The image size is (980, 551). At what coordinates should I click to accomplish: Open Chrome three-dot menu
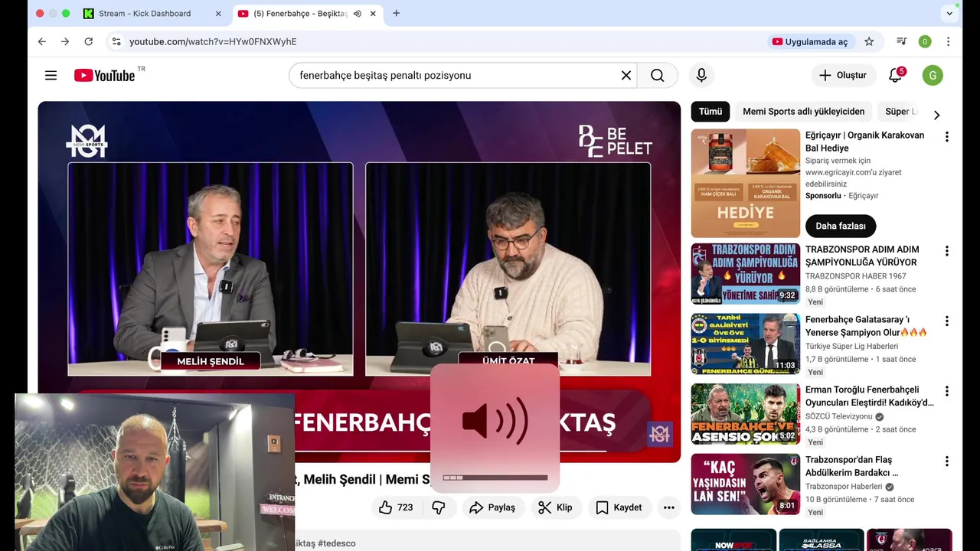coord(949,41)
